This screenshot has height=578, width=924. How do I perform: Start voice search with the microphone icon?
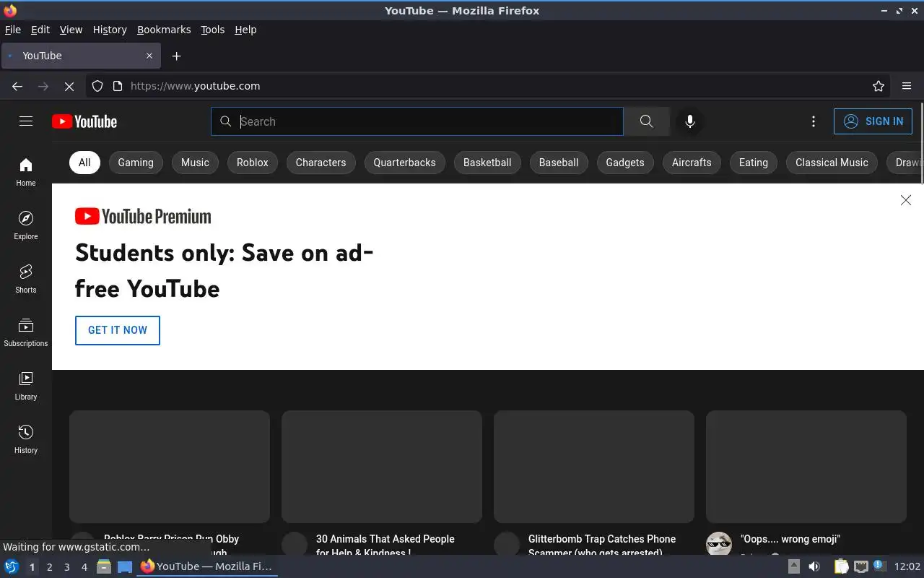coord(690,121)
